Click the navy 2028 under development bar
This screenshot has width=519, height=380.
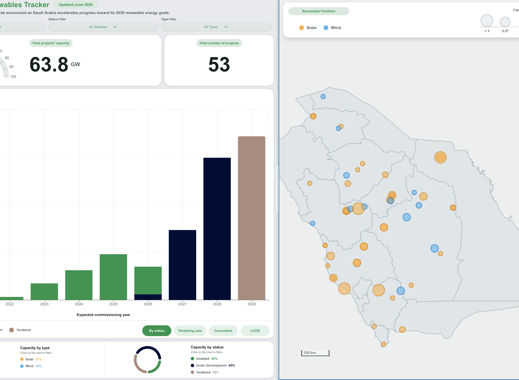[217, 229]
